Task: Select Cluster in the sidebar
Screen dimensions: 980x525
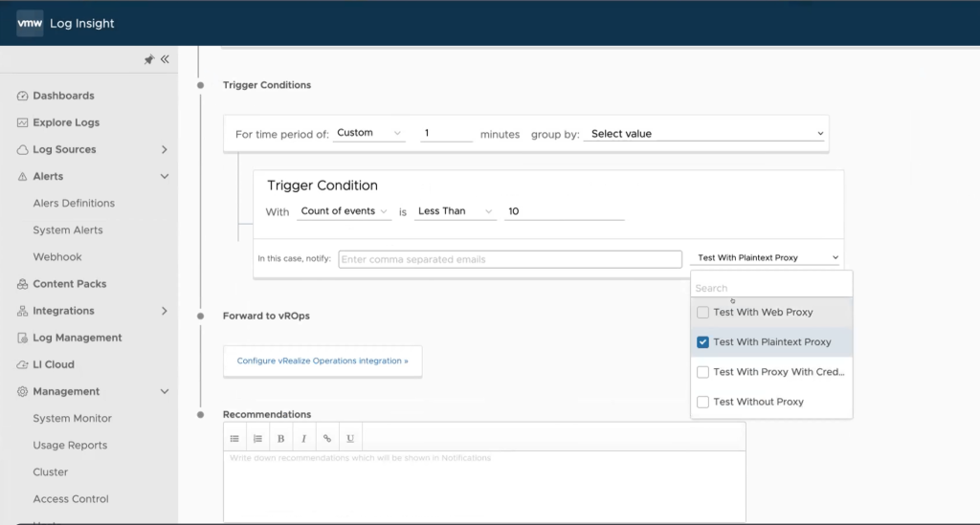Action: [51, 472]
